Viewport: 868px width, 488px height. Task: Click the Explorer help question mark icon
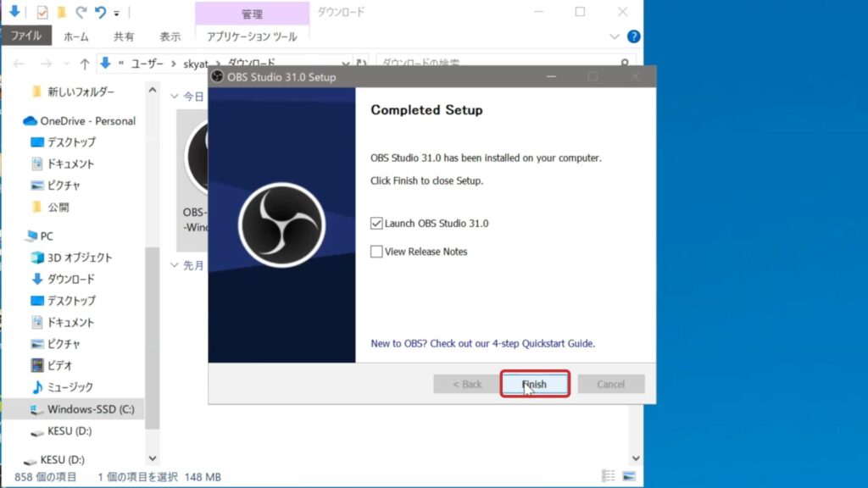click(x=633, y=37)
